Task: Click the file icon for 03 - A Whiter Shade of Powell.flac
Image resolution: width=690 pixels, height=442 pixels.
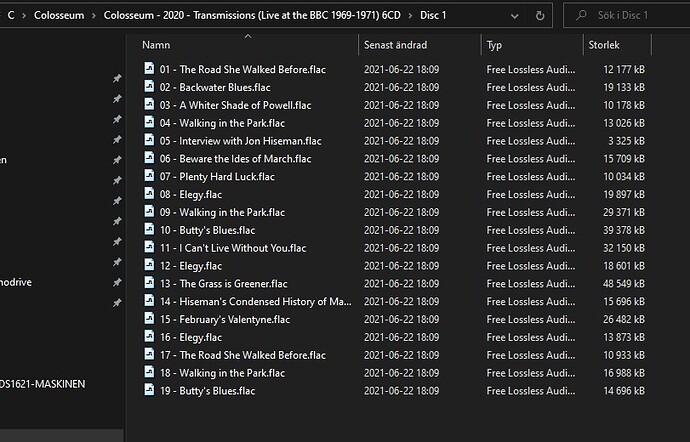Action: click(x=150, y=104)
